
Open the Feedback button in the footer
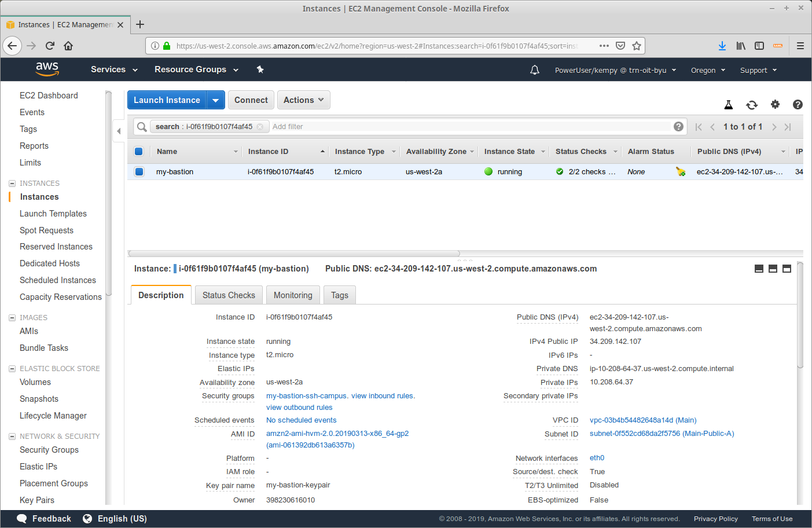[x=44, y=519]
